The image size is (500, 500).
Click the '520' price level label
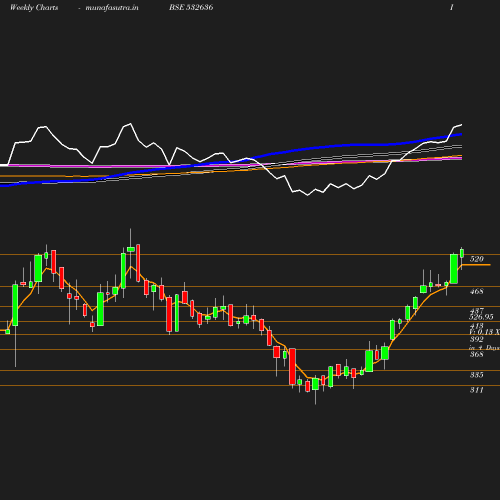point(476,259)
